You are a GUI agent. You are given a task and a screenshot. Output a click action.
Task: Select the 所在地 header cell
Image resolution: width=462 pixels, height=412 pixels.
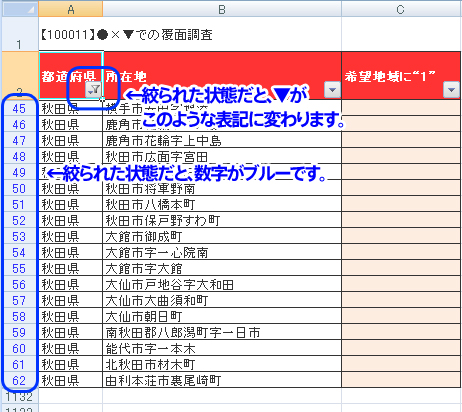222,75
